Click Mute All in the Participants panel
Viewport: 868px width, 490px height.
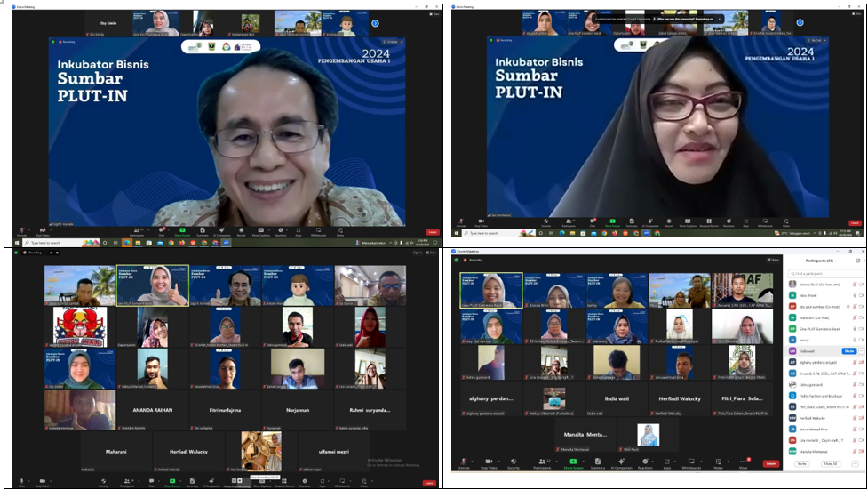click(831, 464)
